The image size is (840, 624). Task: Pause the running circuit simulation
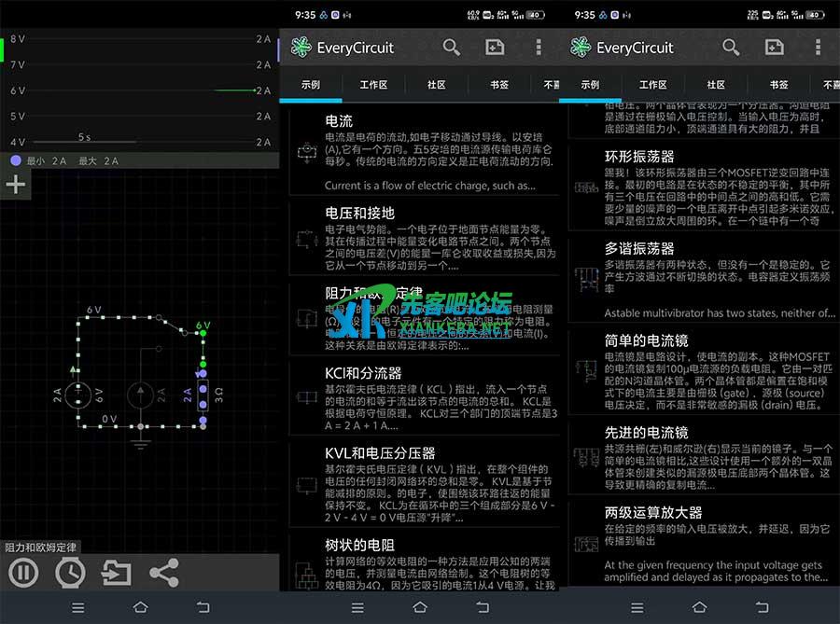23,572
